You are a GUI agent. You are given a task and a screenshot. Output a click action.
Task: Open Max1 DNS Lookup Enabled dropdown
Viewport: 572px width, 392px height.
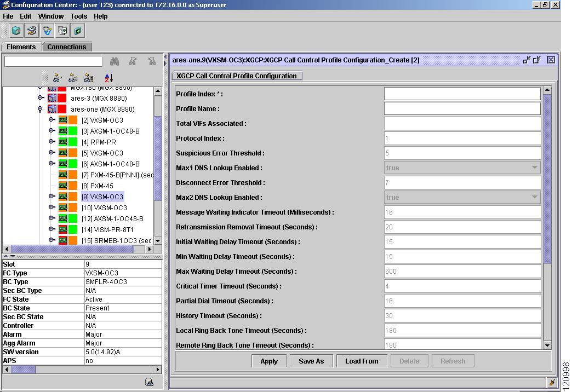click(x=534, y=168)
